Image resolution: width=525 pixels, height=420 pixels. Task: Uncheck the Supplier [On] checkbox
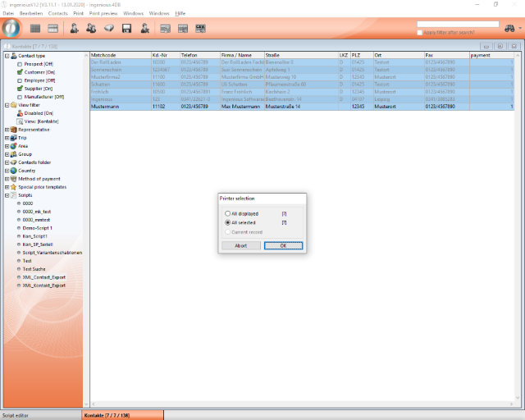click(20, 89)
